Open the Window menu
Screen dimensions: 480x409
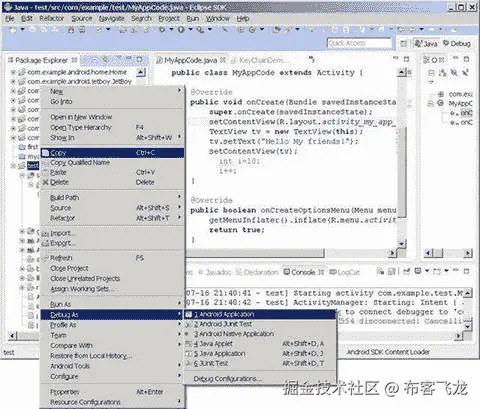click(x=218, y=19)
